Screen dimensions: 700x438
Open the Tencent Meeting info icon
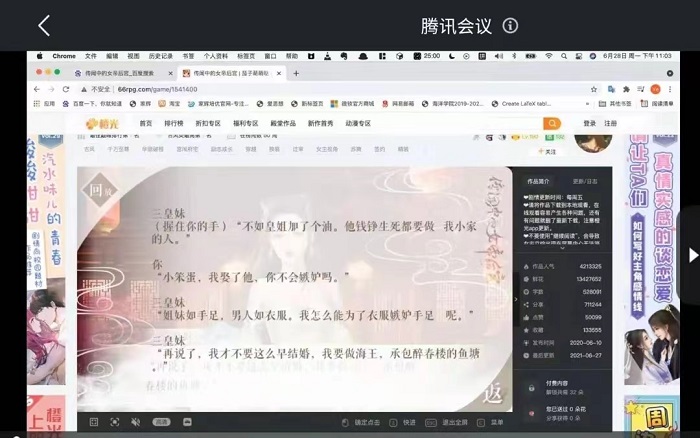point(510,25)
